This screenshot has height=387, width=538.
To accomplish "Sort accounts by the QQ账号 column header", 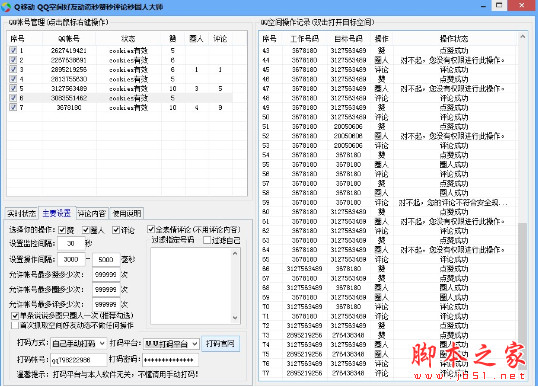I will click(x=69, y=38).
